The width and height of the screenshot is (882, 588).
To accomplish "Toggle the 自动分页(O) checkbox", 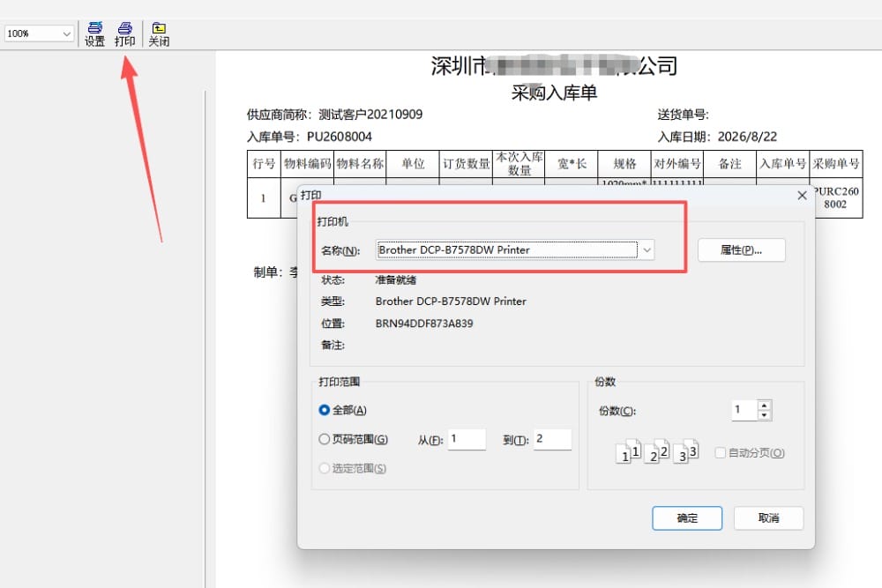I will click(720, 452).
